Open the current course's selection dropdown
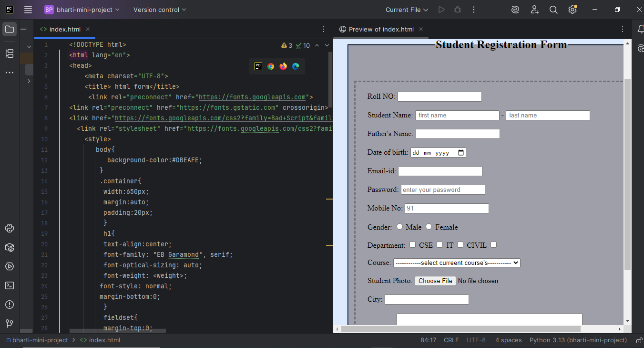 (456, 263)
